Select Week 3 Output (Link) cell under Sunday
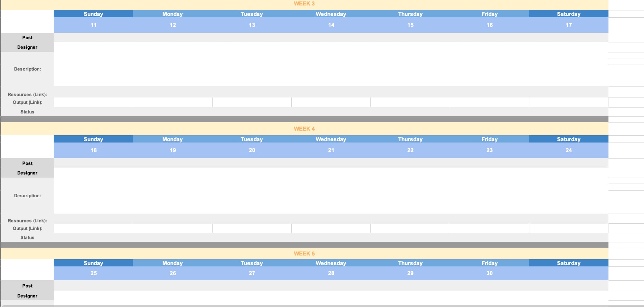The image size is (644, 307). pos(93,102)
